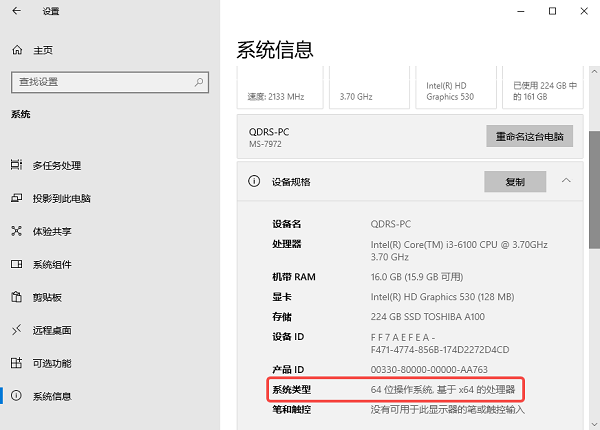Image resolution: width=600 pixels, height=430 pixels.
Task: Click the 16.0 GB RAM value
Action: click(x=417, y=277)
